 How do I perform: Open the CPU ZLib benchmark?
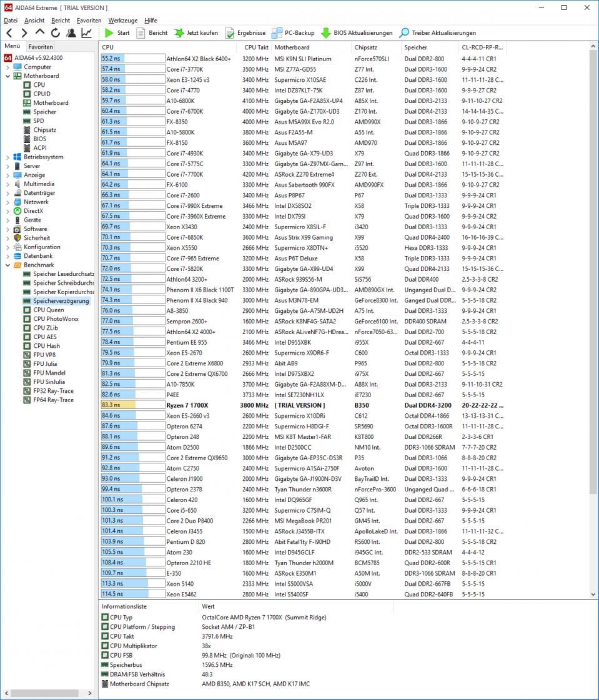(x=41, y=328)
